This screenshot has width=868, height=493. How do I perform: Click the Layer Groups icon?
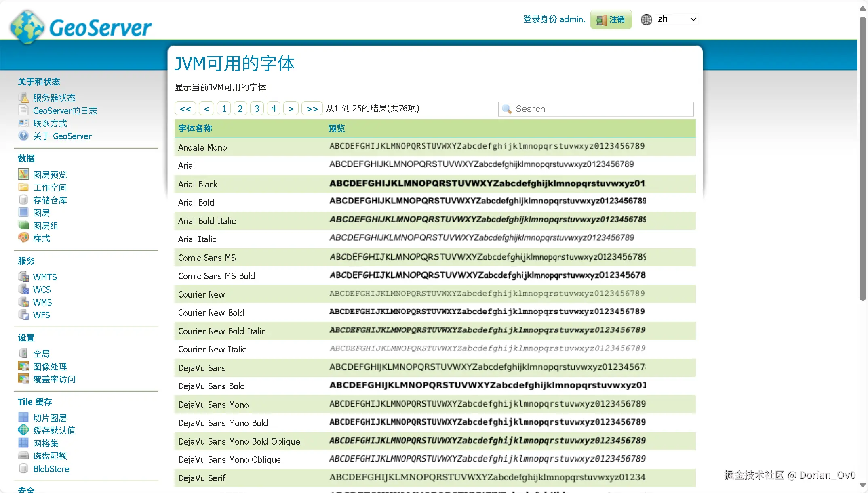click(23, 225)
